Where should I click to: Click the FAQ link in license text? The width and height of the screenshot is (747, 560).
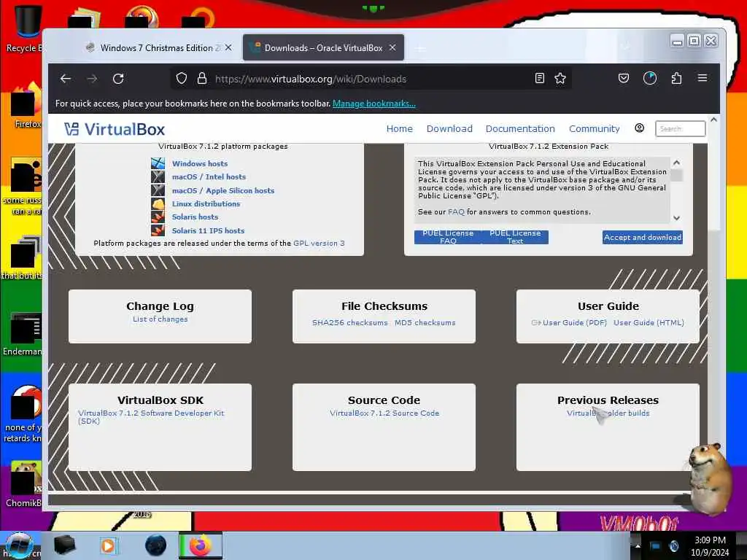(x=456, y=212)
